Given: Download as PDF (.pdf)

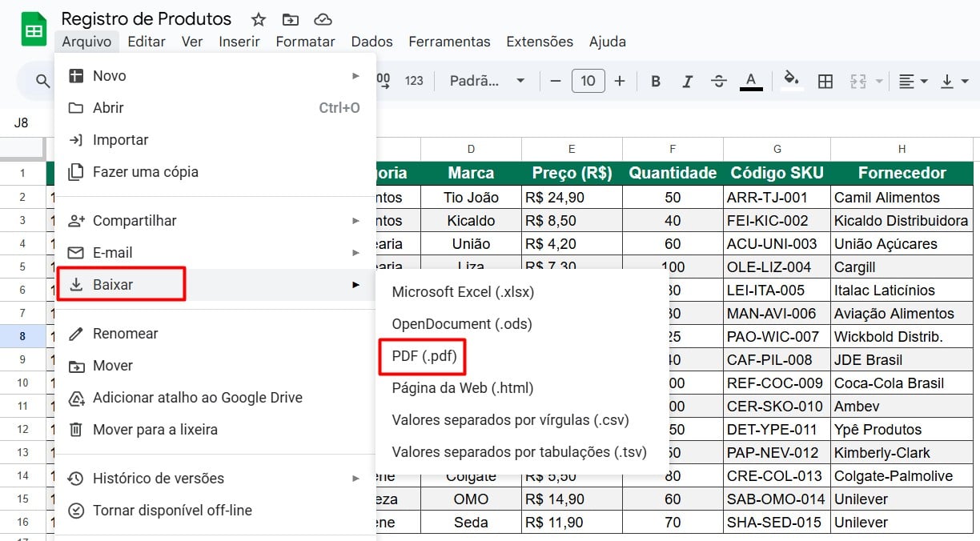Looking at the screenshot, I should (x=522, y=356).
